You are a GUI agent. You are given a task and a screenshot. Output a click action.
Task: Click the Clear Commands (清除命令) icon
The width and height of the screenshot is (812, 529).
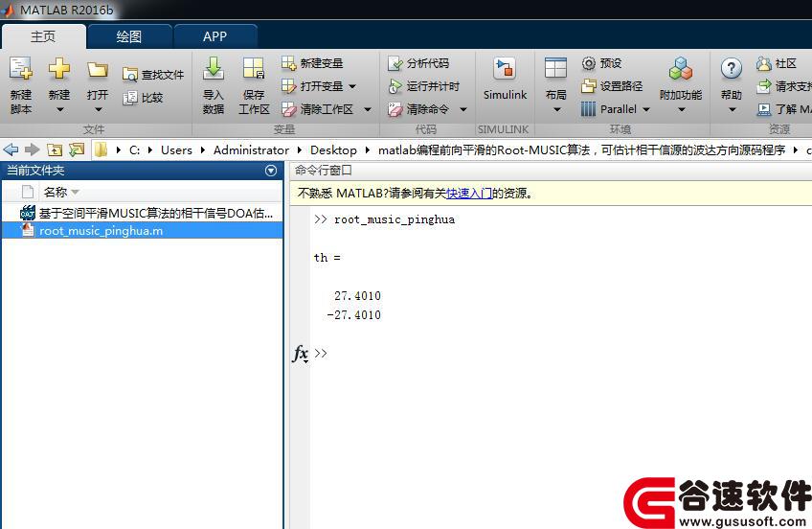pyautogui.click(x=395, y=109)
